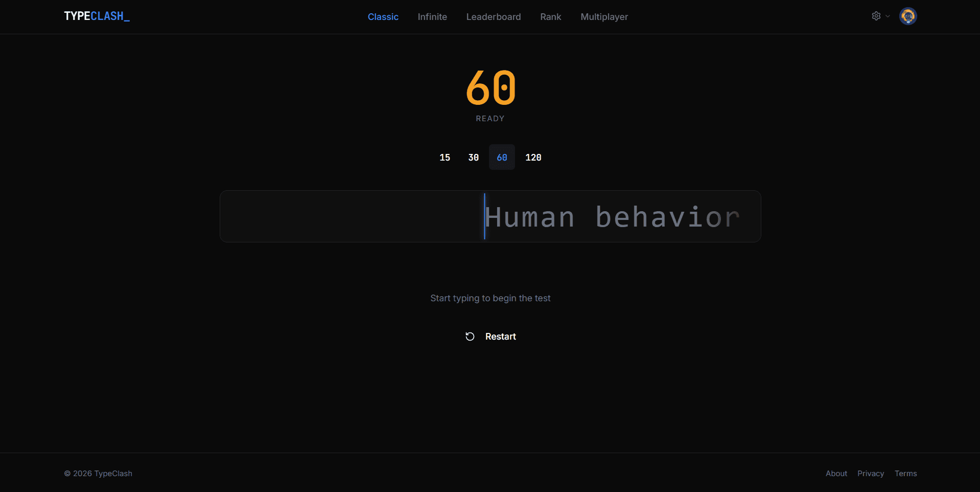Click the word 'Human' in typing box
The image size is (980, 492).
[x=530, y=217]
